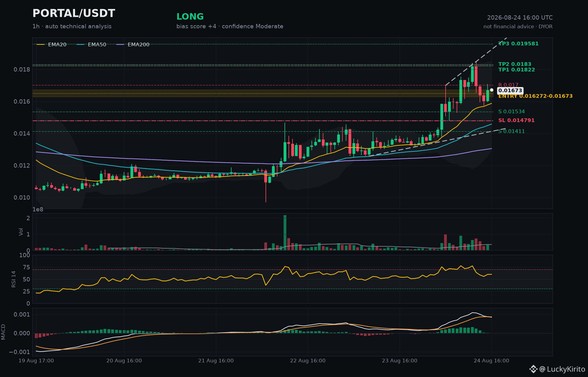Click the 100 tick on the RSI axis
The height and width of the screenshot is (377, 588).
[25, 255]
